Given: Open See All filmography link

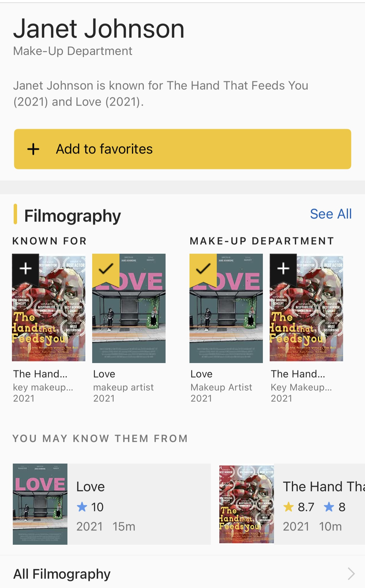Looking at the screenshot, I should tap(331, 214).
